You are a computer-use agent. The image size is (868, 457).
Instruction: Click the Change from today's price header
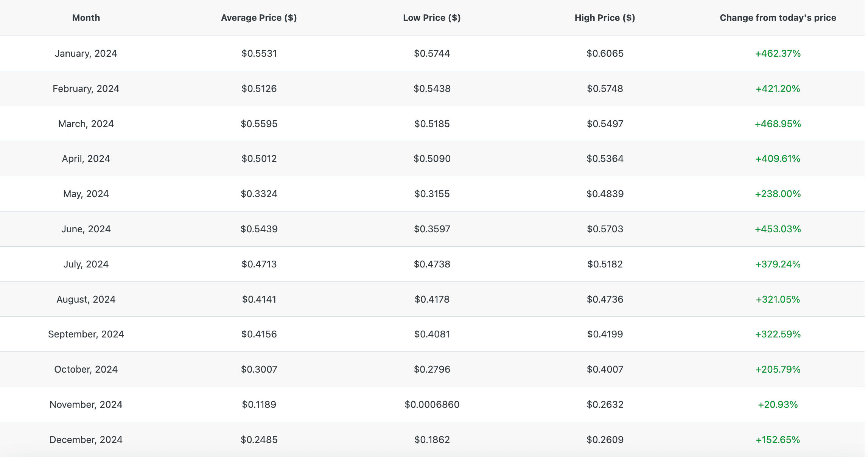coord(778,18)
